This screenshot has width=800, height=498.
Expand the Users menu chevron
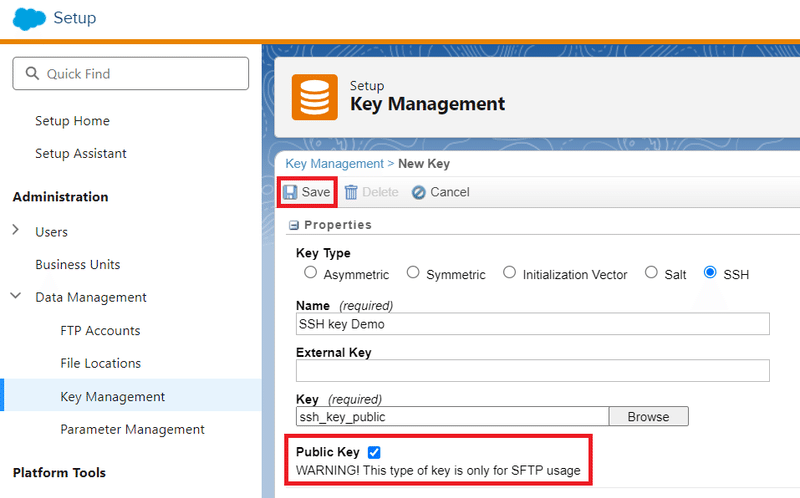(x=16, y=230)
